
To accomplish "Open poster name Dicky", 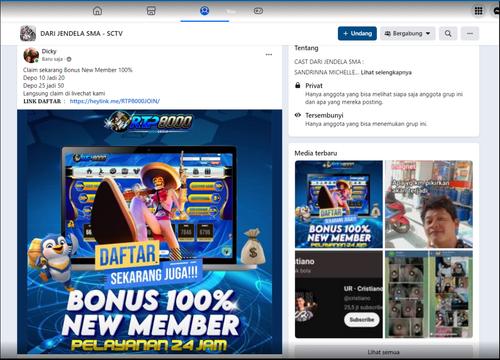I will (x=49, y=51).
